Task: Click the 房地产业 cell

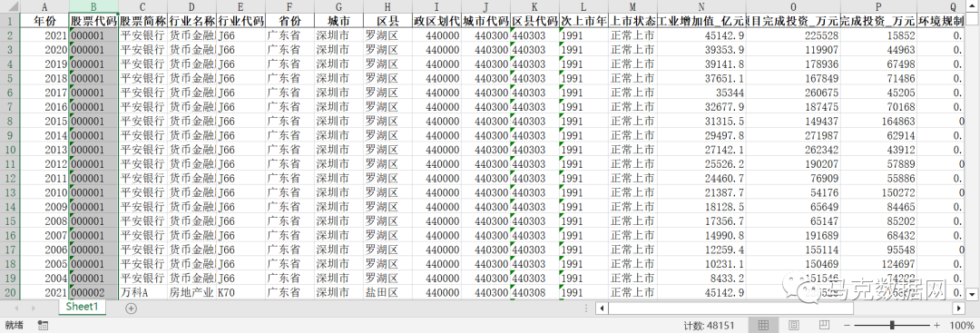Action: (x=191, y=292)
